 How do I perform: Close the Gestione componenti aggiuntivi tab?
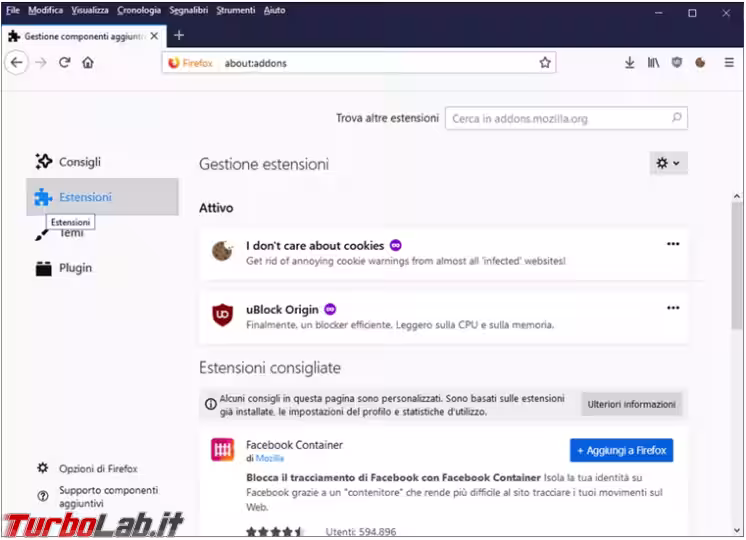(154, 36)
